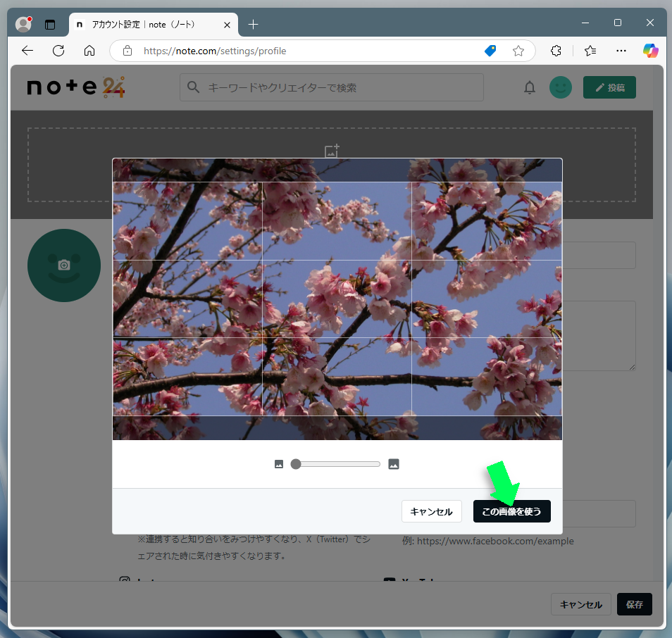Open browser Extensions puzzle icon

[556, 51]
